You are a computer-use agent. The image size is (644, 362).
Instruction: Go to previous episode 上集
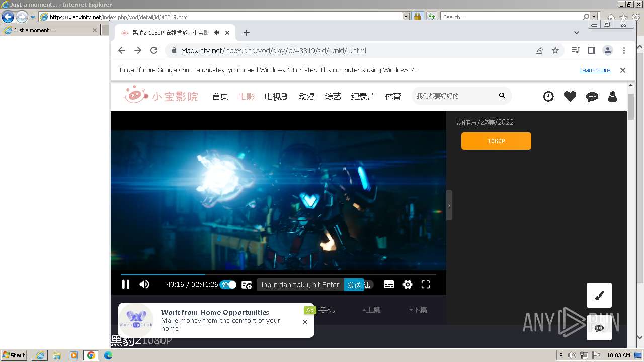[x=371, y=310]
